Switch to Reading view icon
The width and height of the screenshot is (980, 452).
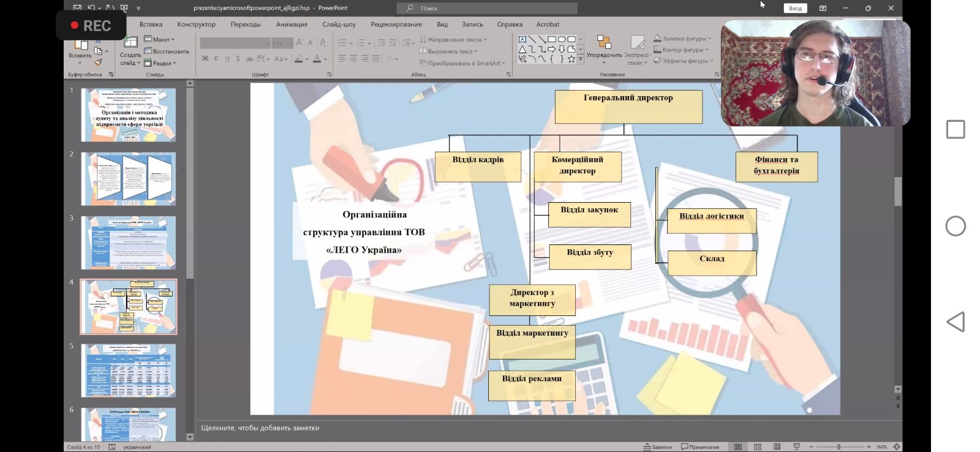pyautogui.click(x=777, y=447)
